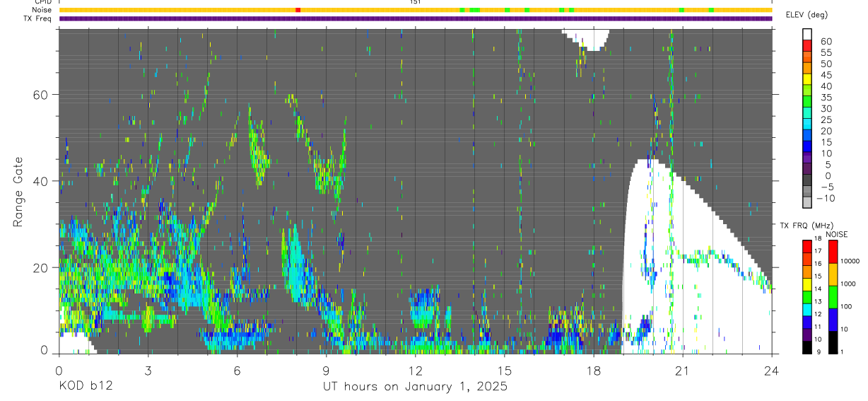Click the purple 10–11 MHz TX FRQ swatch
Image resolution: width=868 pixels, height=401 pixels.
pyautogui.click(x=807, y=335)
